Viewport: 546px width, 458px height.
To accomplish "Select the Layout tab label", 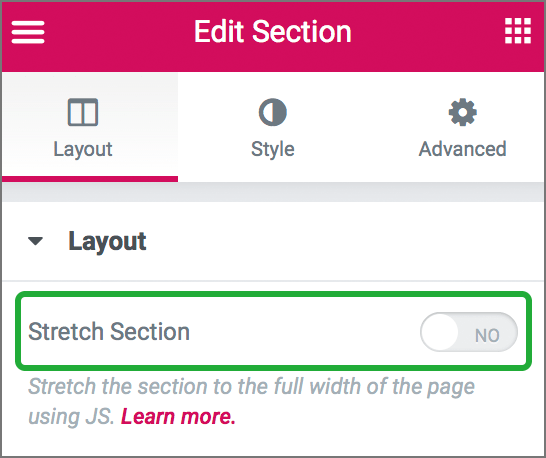I will tap(83, 149).
